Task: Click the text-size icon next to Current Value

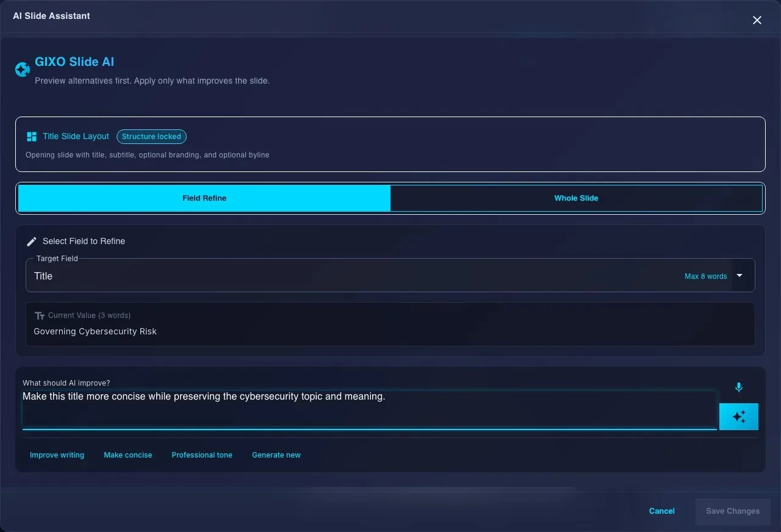Action: point(40,316)
